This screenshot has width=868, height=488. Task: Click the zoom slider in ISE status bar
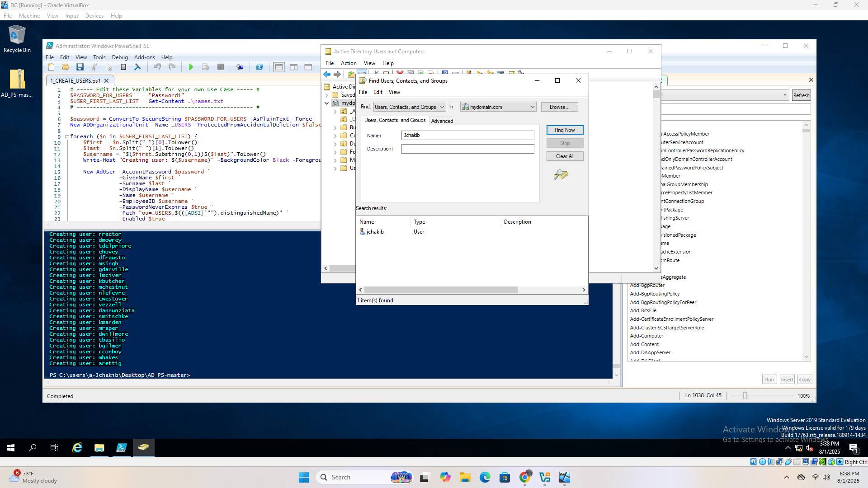[x=745, y=396]
